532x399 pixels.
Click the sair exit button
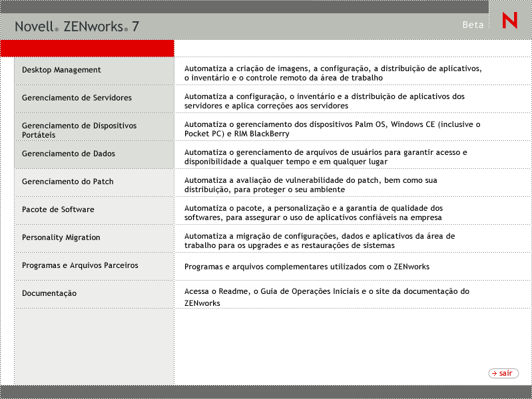click(503, 373)
